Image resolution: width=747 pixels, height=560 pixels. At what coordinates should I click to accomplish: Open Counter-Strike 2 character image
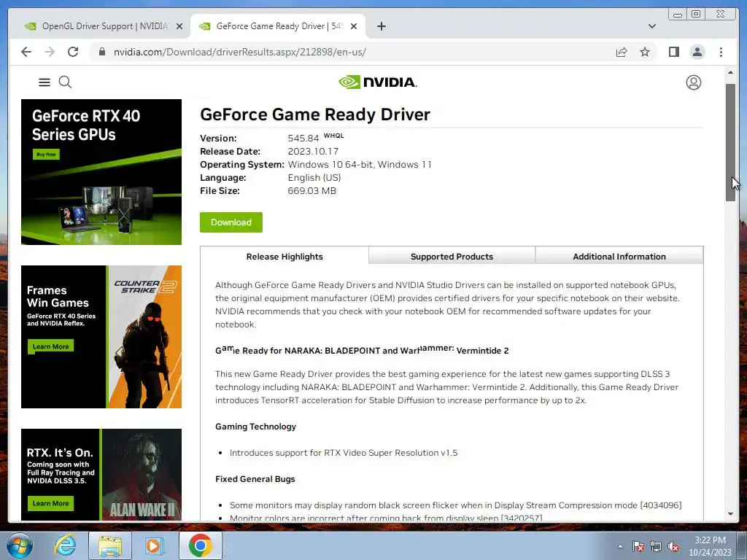[144, 337]
